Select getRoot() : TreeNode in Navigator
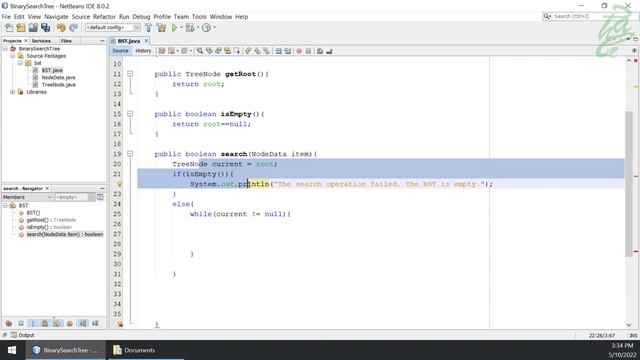The image size is (640, 360). point(51,220)
